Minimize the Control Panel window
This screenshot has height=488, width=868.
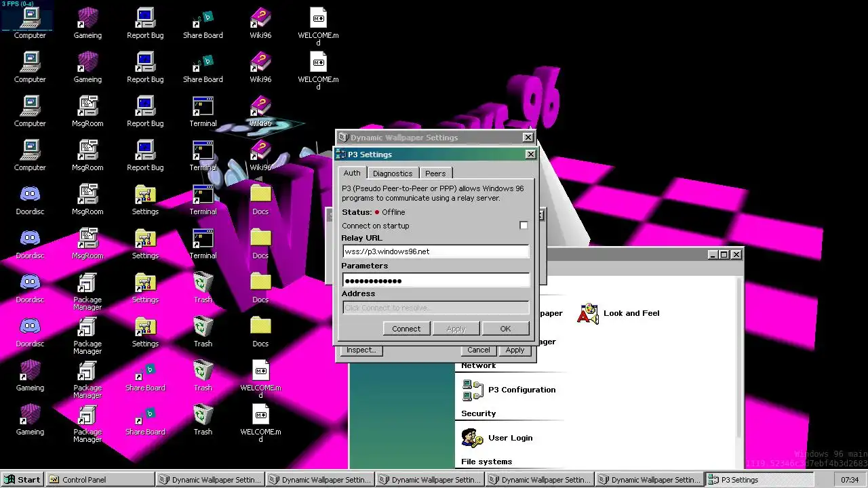pos(713,255)
